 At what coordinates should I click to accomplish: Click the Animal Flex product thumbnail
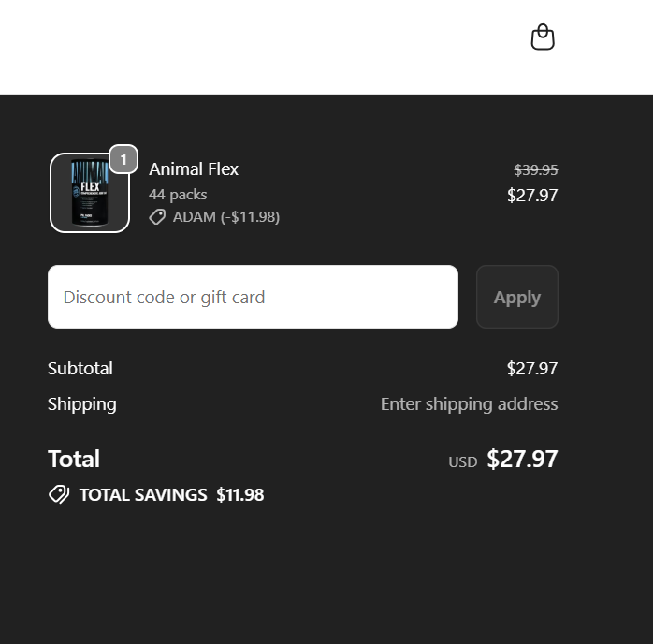(x=89, y=193)
